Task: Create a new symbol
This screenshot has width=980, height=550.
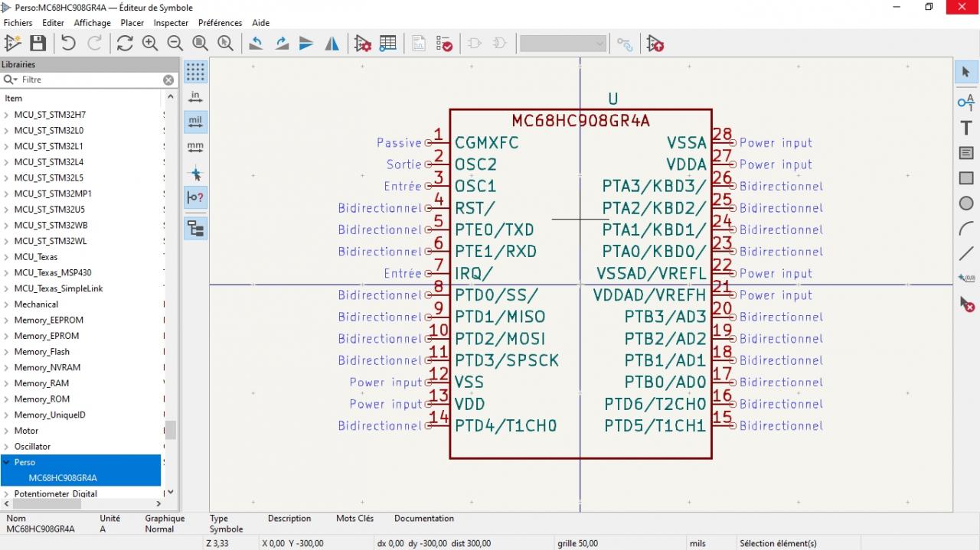Action: click(12, 44)
